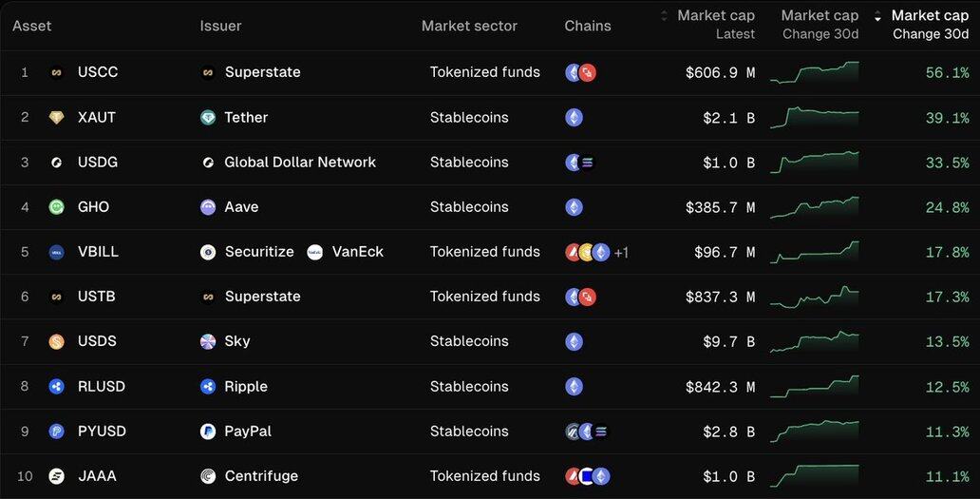Click the USCC 30d market cap sparkline

[814, 72]
